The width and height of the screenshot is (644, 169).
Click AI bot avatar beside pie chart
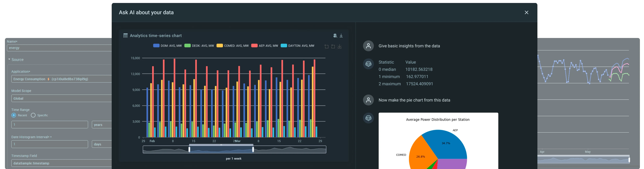368,118
